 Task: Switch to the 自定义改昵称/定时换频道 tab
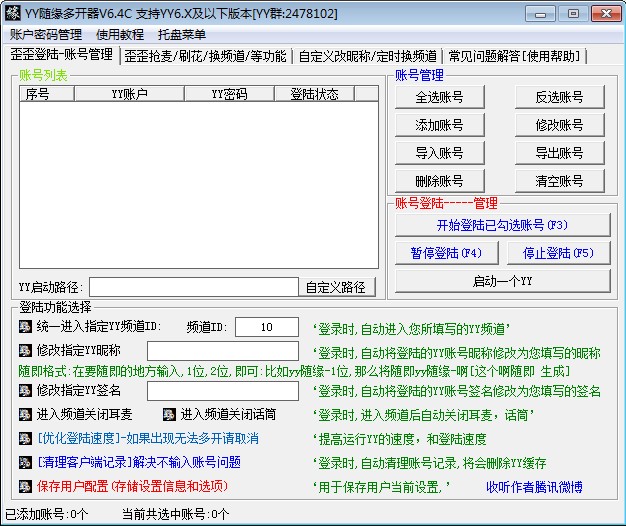pos(368,56)
